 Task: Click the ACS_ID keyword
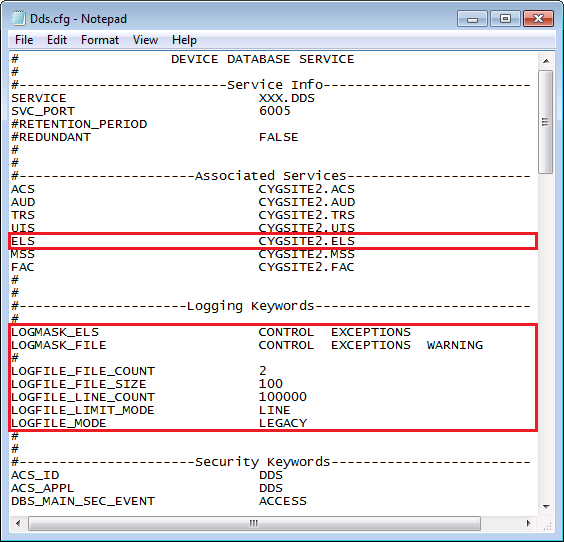point(35,475)
